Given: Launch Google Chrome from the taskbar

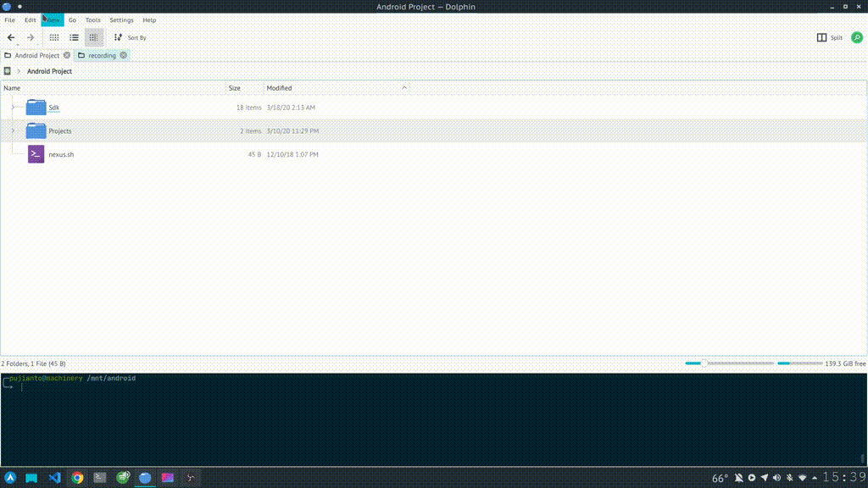Looking at the screenshot, I should pyautogui.click(x=77, y=478).
